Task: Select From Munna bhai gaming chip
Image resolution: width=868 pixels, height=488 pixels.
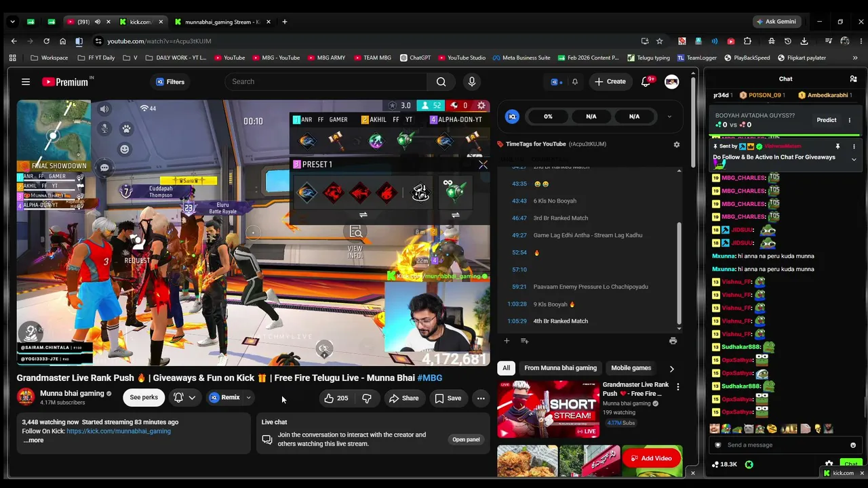Action: (x=560, y=368)
